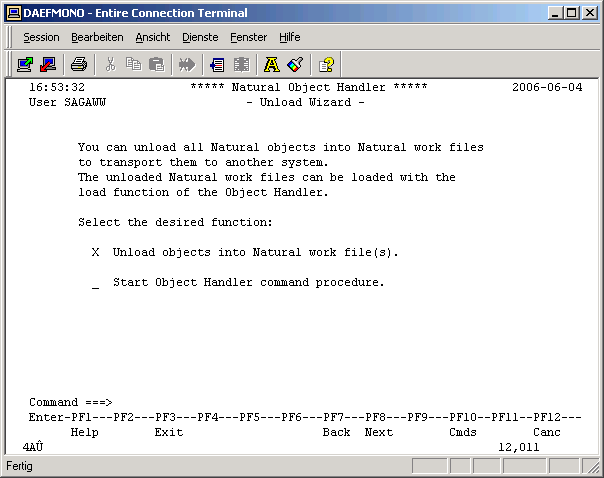Click the window resize grip corner

click(x=594, y=468)
